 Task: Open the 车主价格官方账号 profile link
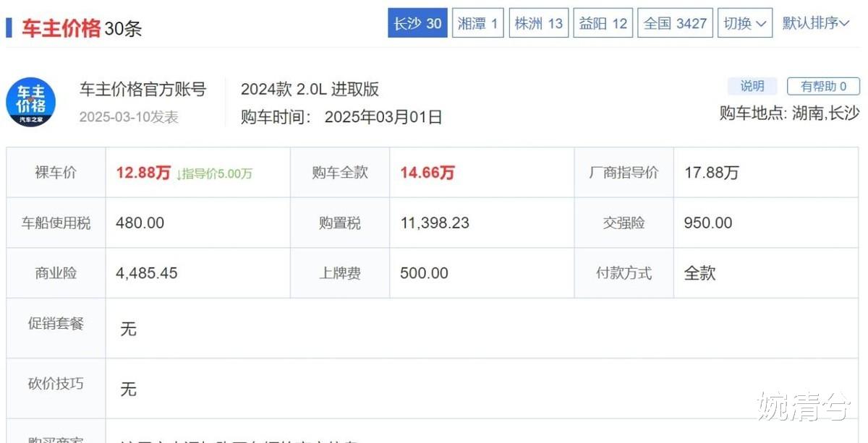tap(142, 90)
